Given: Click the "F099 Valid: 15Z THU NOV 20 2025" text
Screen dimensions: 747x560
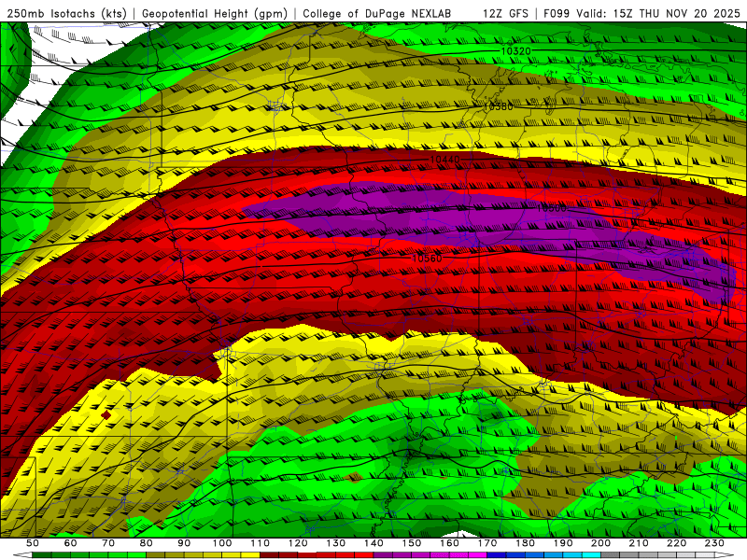Looking at the screenshot, I should click(642, 13).
